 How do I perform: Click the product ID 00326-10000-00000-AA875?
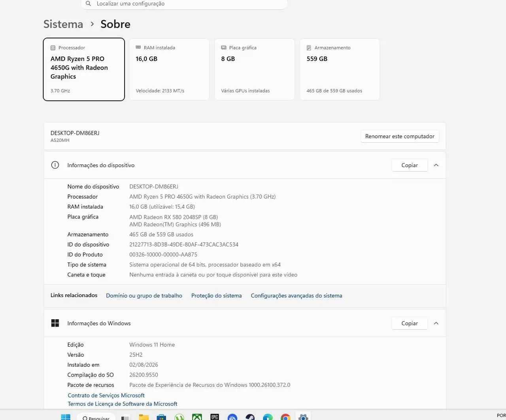163,254
